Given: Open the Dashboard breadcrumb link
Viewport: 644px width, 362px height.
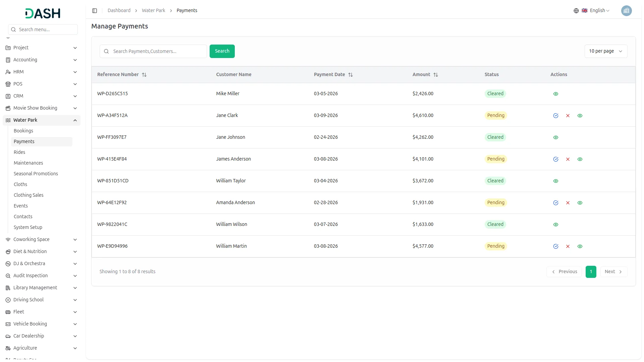Looking at the screenshot, I should [x=119, y=11].
